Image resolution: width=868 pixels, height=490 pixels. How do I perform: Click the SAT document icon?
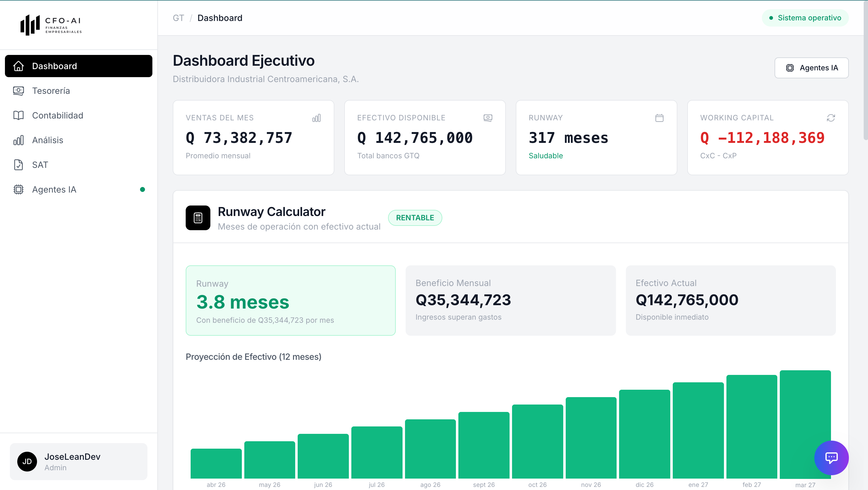pyautogui.click(x=18, y=164)
